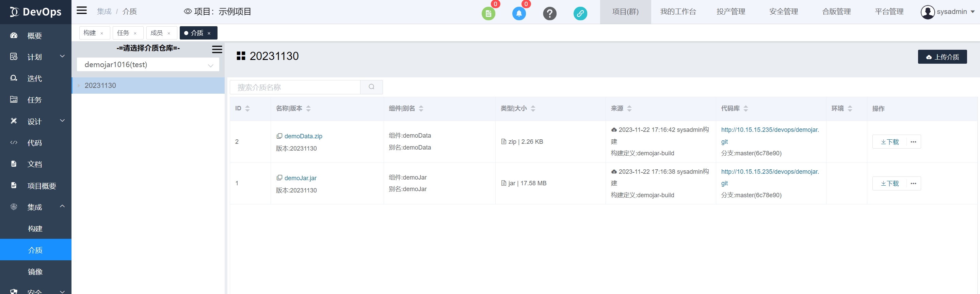This screenshot has height=294, width=980.
Task: Open 我的工作台 in top menu
Action: [677, 12]
